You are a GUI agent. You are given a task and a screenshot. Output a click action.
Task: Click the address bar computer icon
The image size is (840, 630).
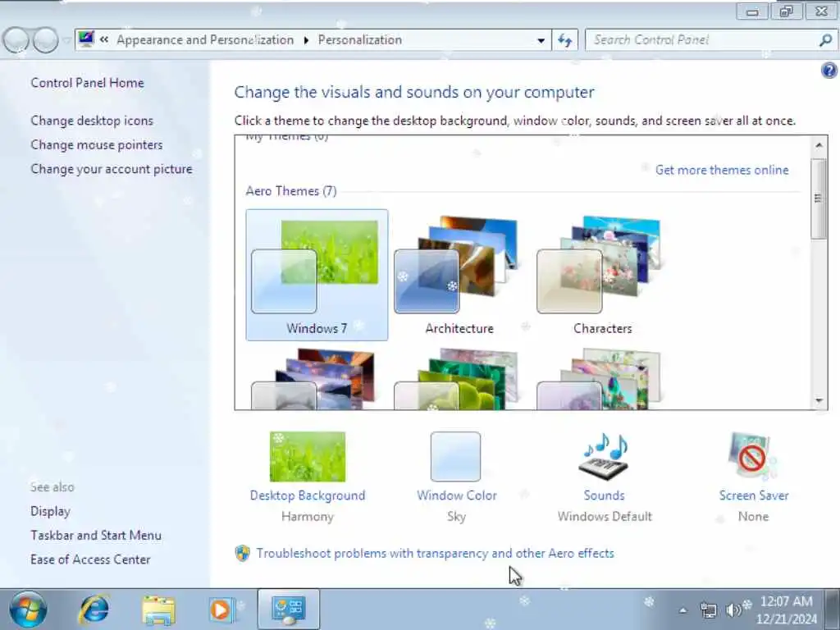tap(85, 39)
